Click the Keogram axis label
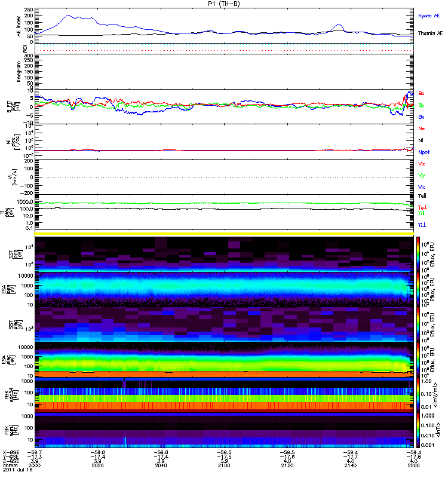Image resolution: width=448 pixels, height=478 pixels. pyautogui.click(x=19, y=71)
